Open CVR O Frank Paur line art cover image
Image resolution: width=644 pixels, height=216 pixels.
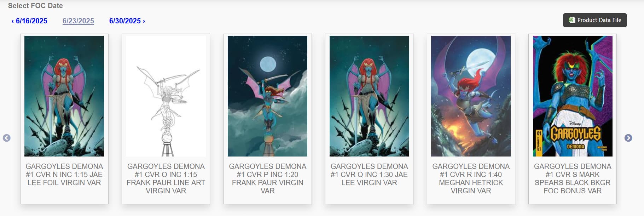166,96
